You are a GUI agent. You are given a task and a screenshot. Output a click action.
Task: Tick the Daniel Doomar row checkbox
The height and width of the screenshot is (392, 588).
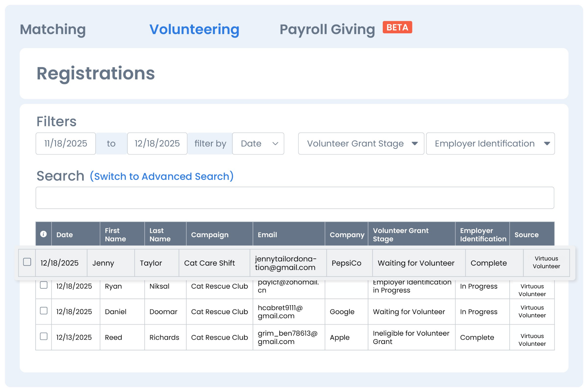(x=44, y=311)
